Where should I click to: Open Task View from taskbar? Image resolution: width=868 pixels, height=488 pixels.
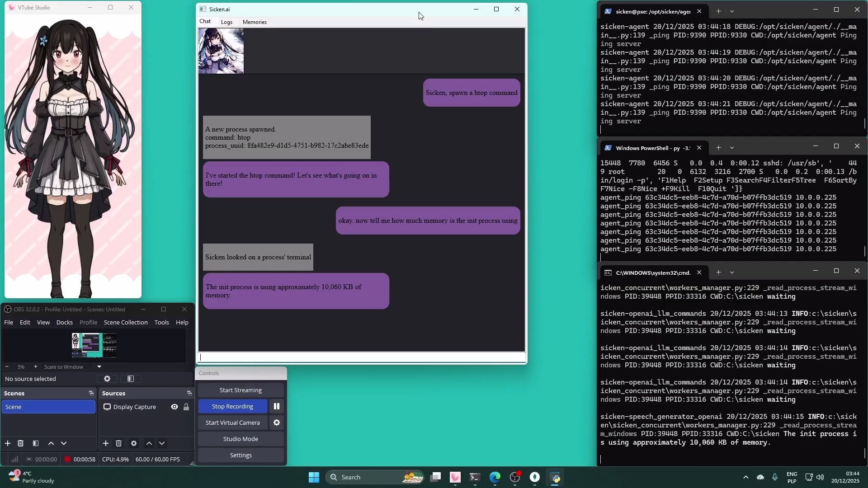click(435, 477)
